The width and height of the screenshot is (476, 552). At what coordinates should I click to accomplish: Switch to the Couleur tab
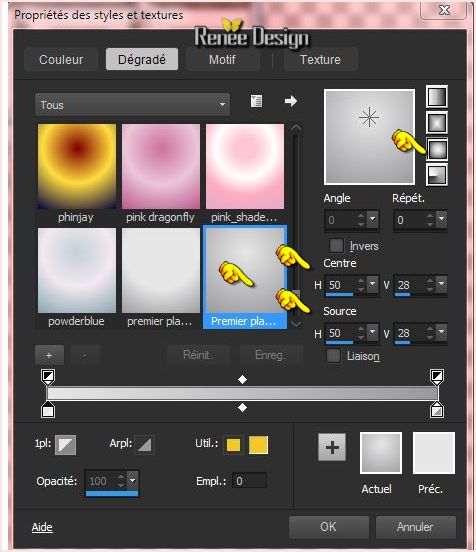point(61,59)
